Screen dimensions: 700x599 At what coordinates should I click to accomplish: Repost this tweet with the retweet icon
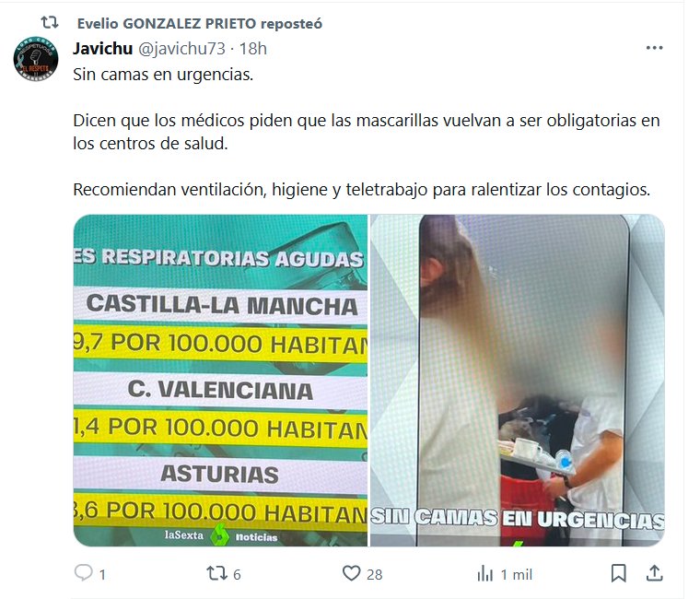217,573
